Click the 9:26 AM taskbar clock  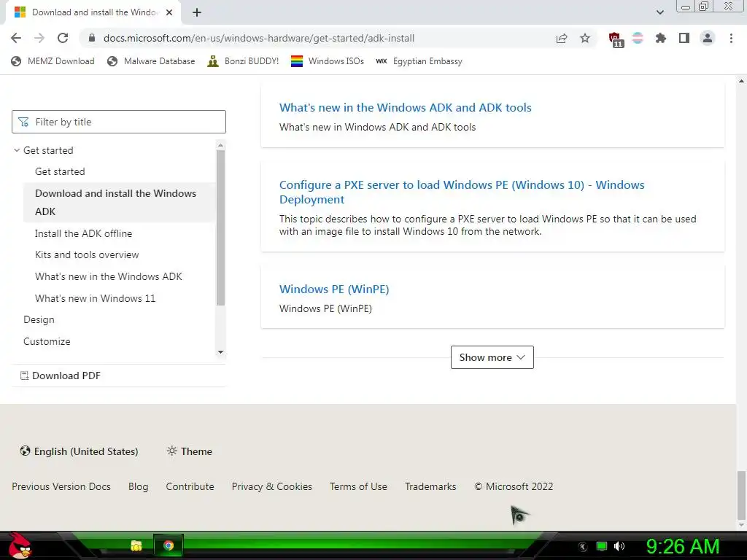[682, 547]
